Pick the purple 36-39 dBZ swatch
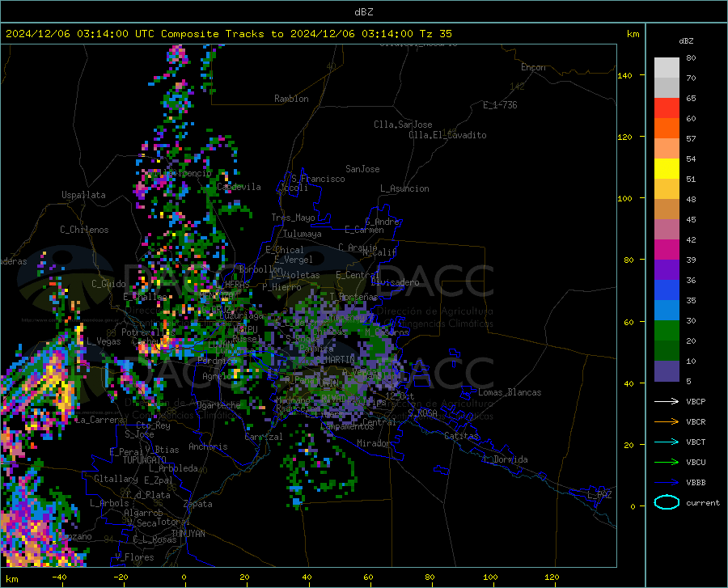The height and width of the screenshot is (588, 728). pos(667,270)
